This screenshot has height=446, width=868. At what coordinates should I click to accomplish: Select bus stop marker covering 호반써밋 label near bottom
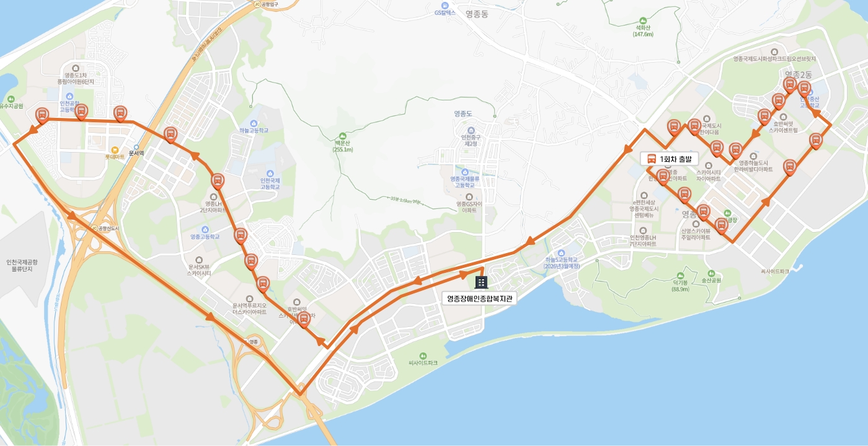[x=303, y=320]
